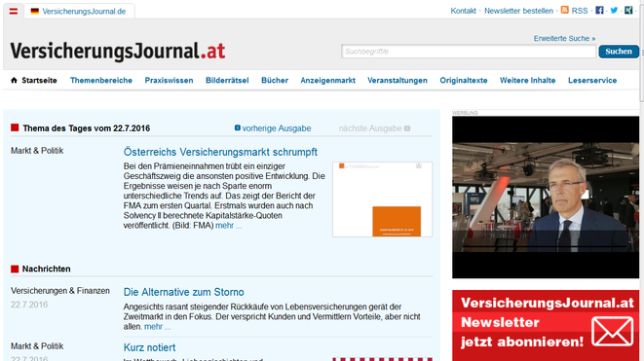
Task: Click Markt & Politik category by Thema des Tages
Action: (x=37, y=151)
